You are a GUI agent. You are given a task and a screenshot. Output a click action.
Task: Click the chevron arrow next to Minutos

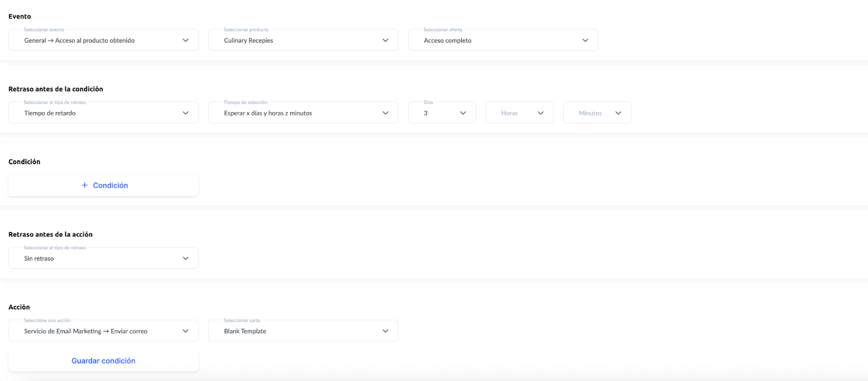click(x=618, y=113)
